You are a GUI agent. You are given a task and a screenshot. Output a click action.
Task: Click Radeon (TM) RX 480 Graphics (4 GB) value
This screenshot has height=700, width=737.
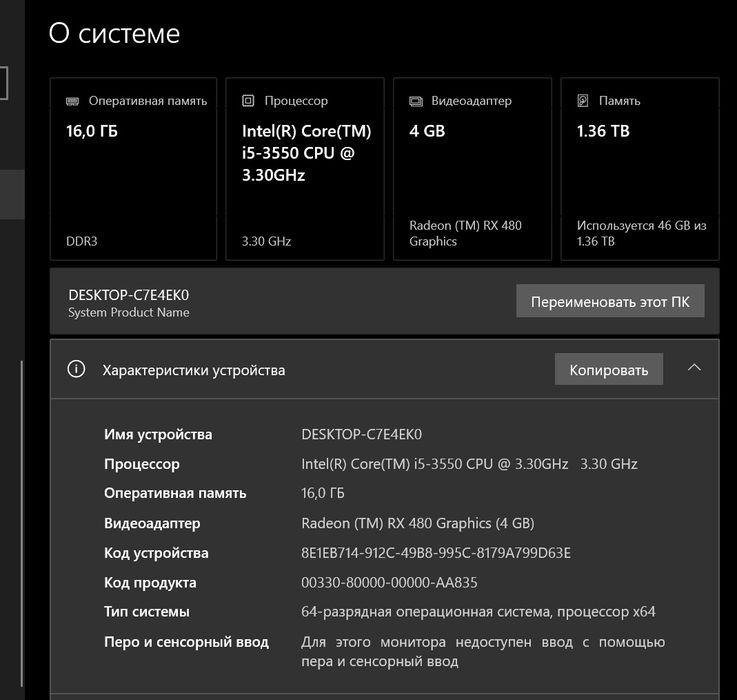click(418, 523)
